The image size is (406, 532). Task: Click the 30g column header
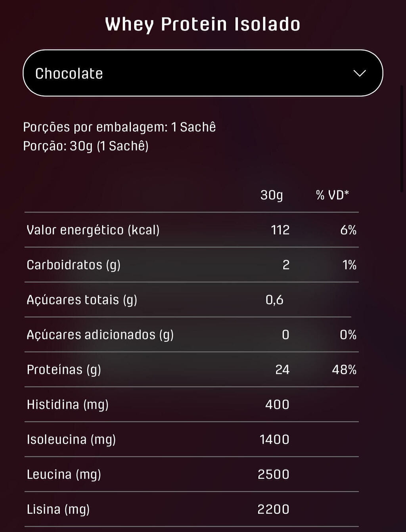pyautogui.click(x=272, y=195)
